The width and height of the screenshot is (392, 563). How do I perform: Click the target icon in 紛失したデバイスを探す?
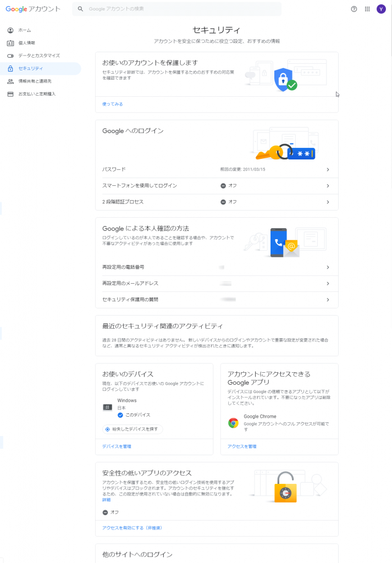point(107,429)
